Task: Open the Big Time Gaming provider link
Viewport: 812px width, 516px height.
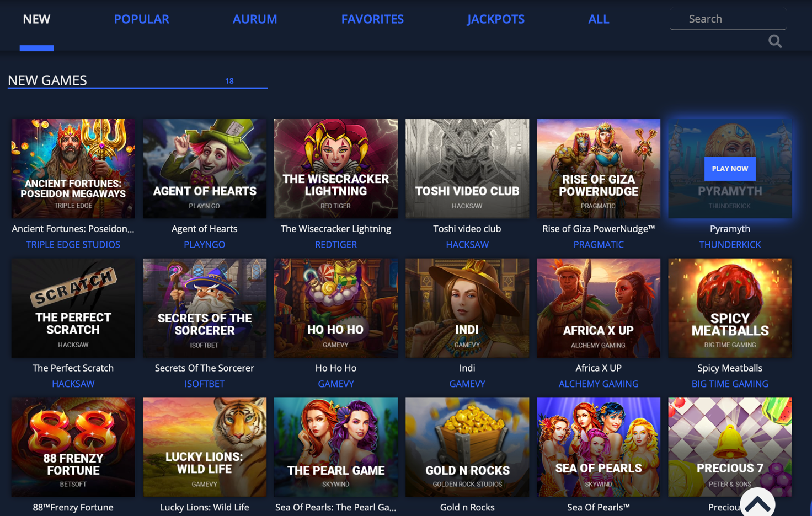Action: tap(730, 384)
